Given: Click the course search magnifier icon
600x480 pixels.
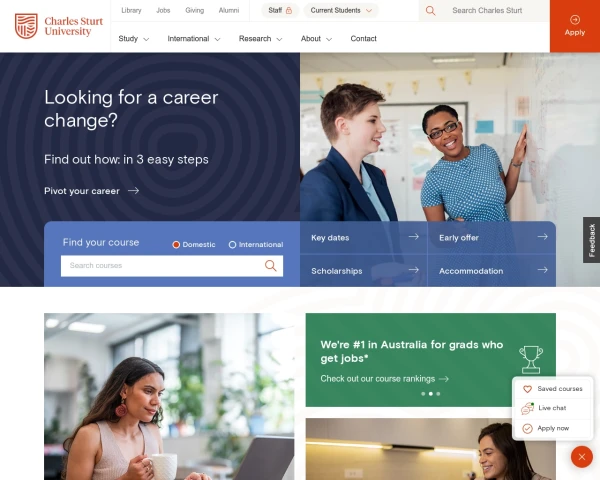Looking at the screenshot, I should click(x=271, y=265).
